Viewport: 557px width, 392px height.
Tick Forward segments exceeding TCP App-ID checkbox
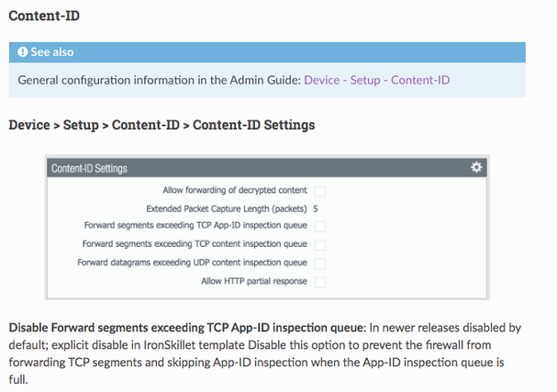[320, 227]
